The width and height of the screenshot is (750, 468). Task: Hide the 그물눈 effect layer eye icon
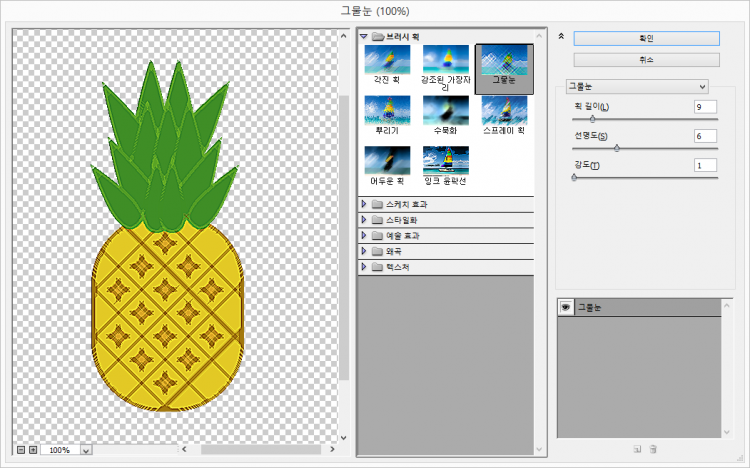pos(566,307)
